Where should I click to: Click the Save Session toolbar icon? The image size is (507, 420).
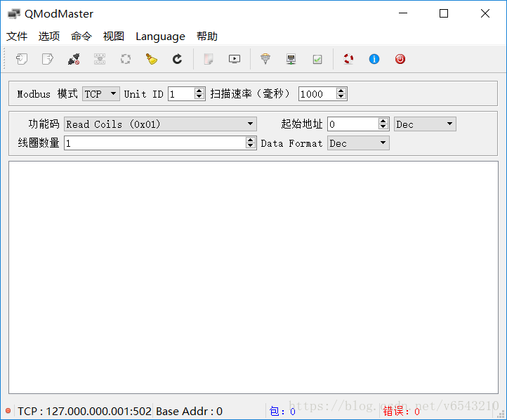[x=48, y=59]
